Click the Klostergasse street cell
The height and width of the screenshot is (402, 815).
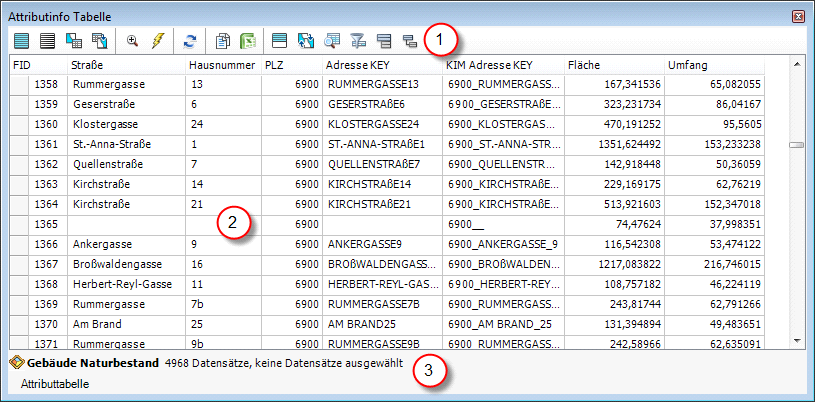tap(126, 124)
